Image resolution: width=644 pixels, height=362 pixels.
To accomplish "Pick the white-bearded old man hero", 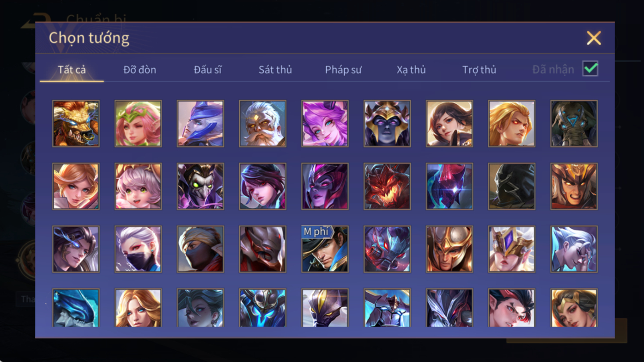I will pos(263,123).
